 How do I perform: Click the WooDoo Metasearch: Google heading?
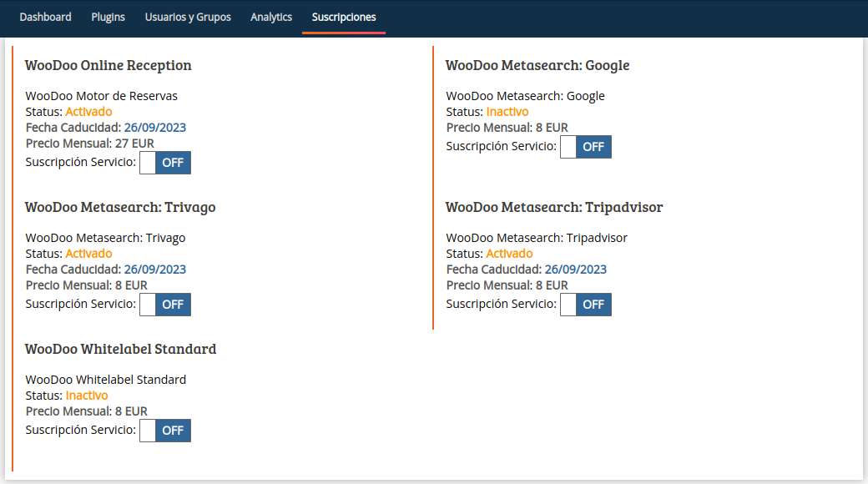[x=537, y=65]
